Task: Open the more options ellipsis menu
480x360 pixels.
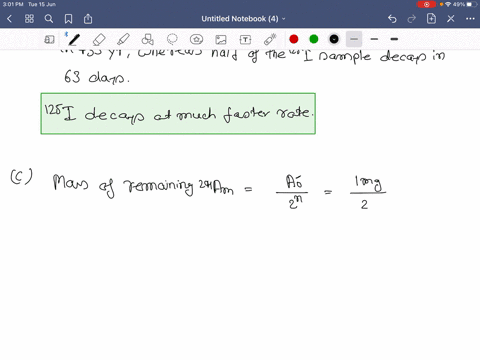Action: pyautogui.click(x=470, y=19)
